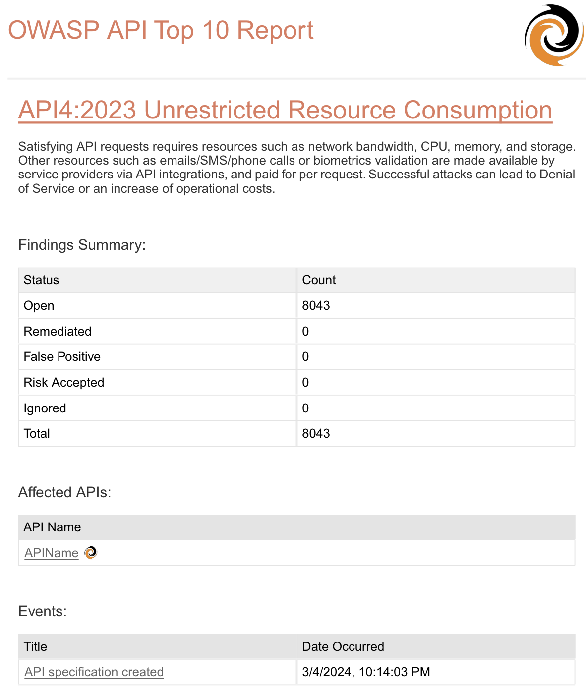Click the Ignored status row

point(45,408)
